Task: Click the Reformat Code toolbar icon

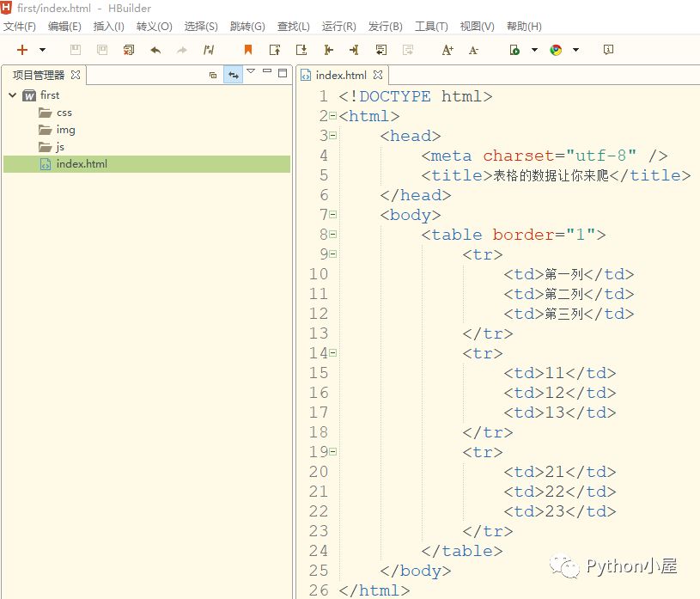Action: [x=209, y=50]
